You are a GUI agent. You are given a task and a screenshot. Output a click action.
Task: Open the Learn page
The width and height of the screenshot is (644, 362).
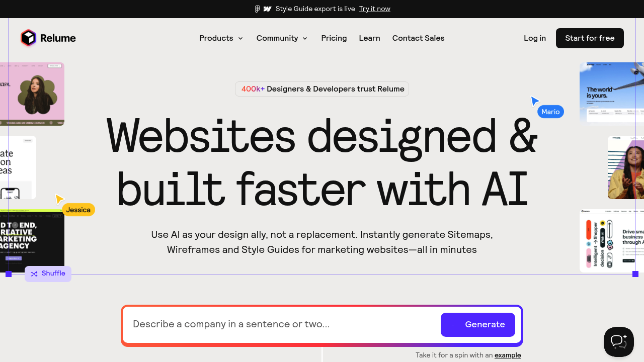[x=369, y=38]
